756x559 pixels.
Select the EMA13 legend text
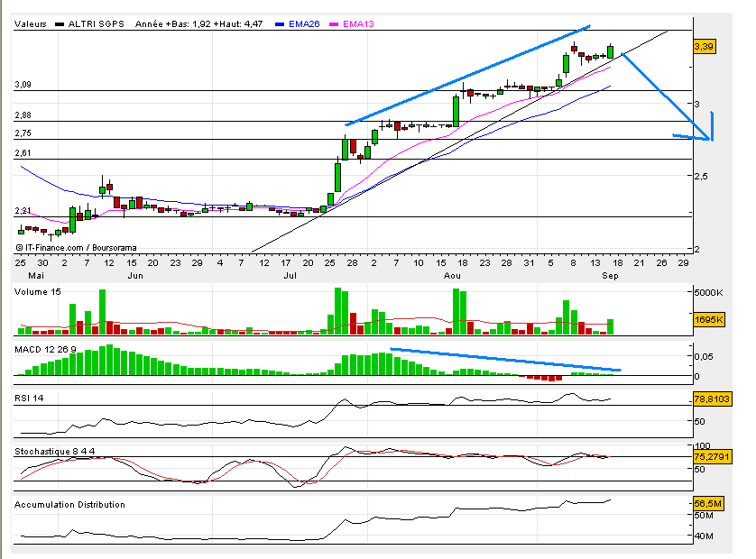click(358, 23)
